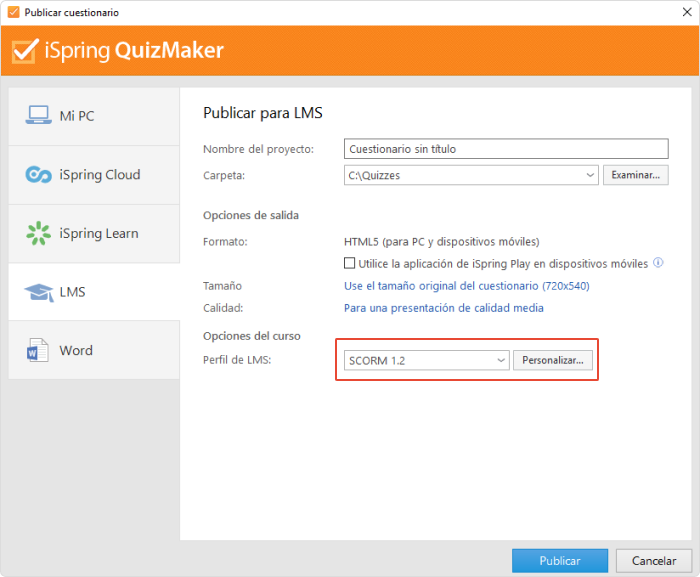This screenshot has width=700, height=577.
Task: Click the LMS graduation cap icon
Action: 39,293
